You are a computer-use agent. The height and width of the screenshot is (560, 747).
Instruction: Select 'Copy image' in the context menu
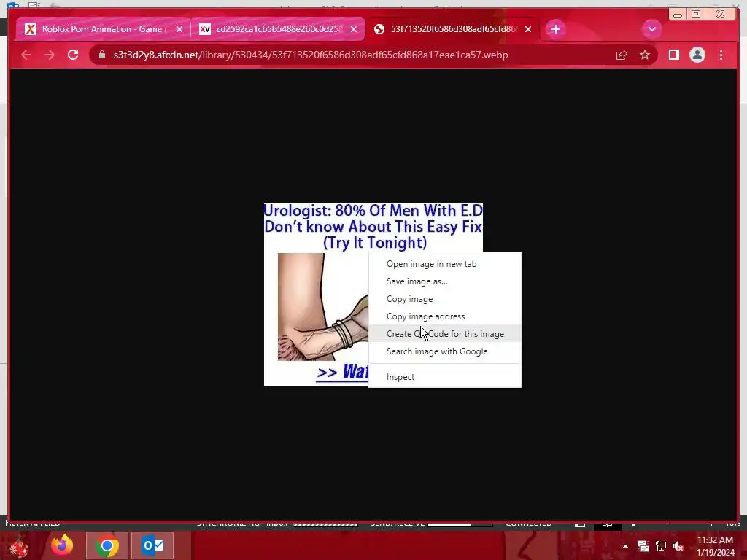click(x=445, y=299)
